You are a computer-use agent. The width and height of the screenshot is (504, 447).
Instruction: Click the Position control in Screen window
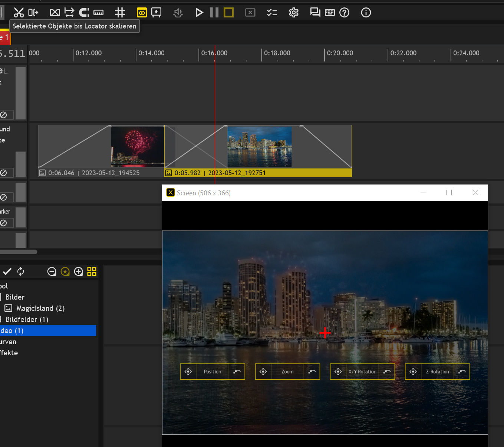pyautogui.click(x=212, y=372)
